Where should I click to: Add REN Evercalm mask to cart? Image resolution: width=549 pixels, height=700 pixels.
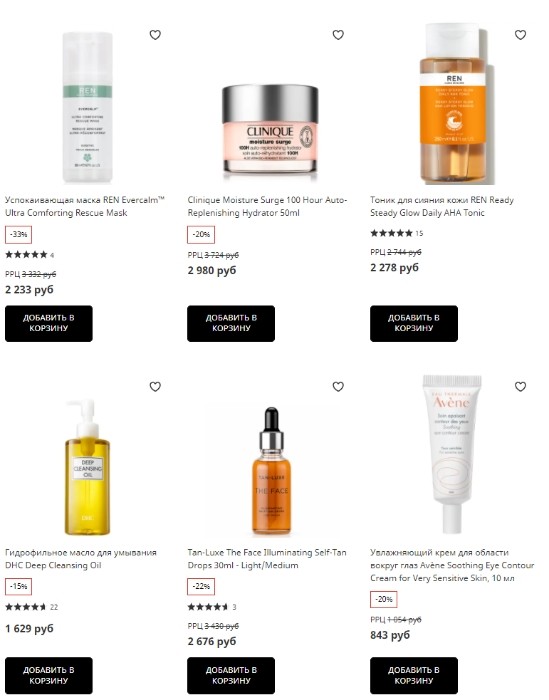point(49,324)
